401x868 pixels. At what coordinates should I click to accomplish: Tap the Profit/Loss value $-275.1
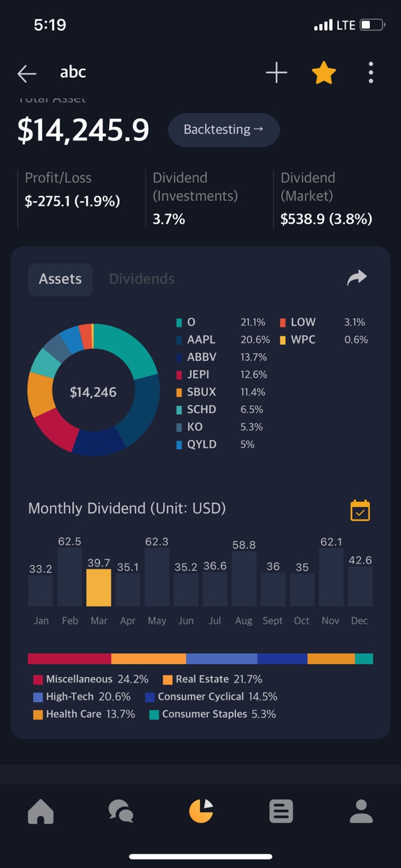pos(72,201)
